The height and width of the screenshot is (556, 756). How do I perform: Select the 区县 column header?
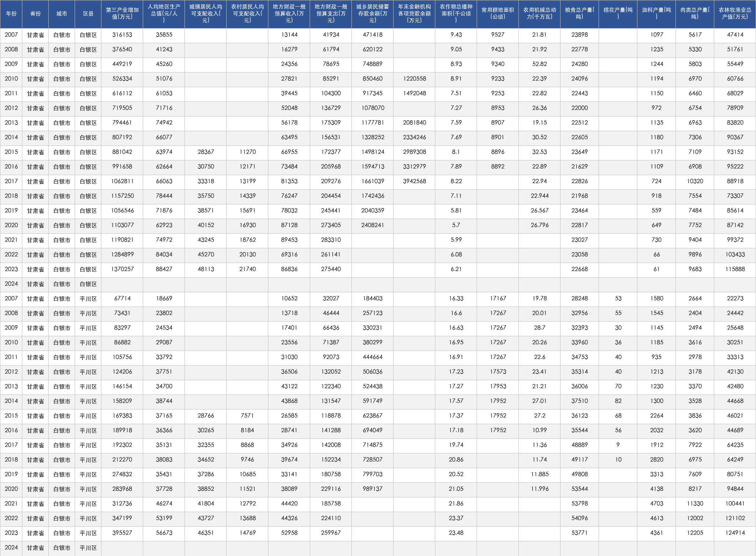click(88, 14)
